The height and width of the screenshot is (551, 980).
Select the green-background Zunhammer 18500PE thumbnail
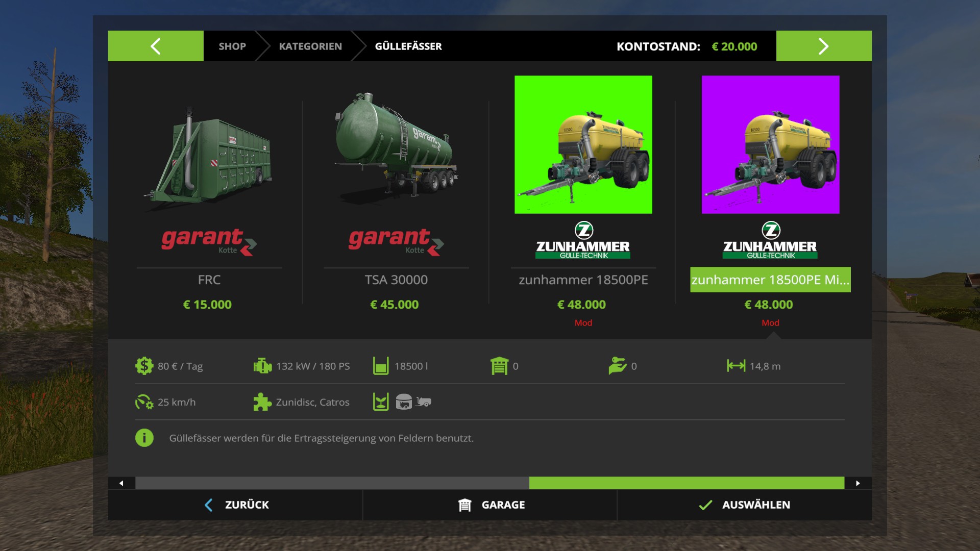click(x=583, y=144)
